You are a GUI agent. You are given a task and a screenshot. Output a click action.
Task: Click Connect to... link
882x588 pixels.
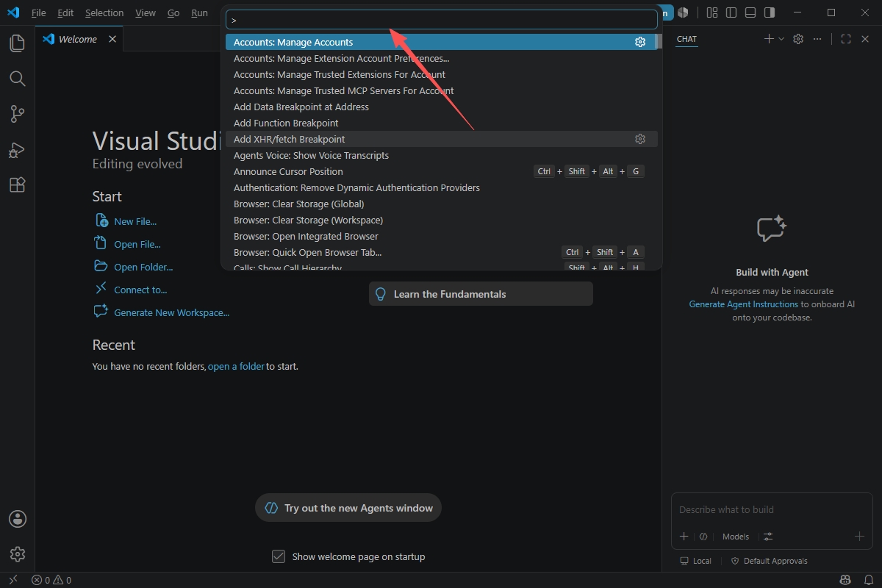pos(140,290)
